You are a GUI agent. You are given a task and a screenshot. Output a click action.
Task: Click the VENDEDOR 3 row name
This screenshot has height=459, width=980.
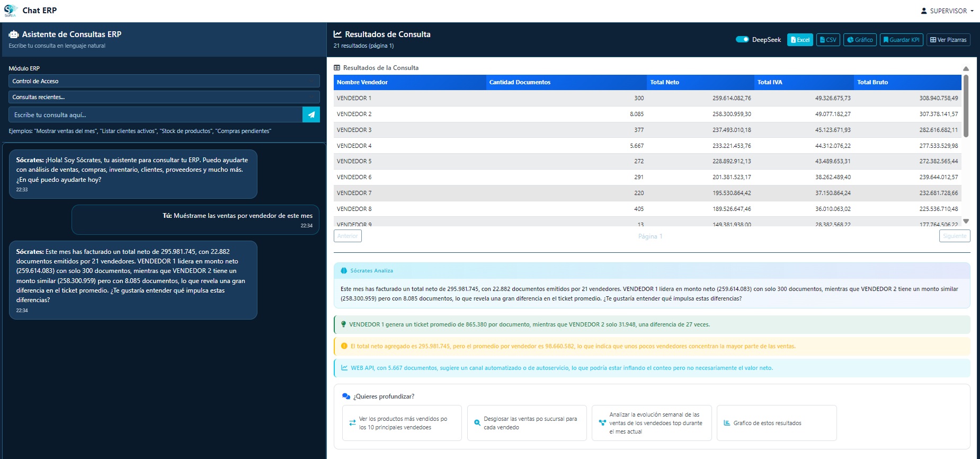tap(354, 130)
